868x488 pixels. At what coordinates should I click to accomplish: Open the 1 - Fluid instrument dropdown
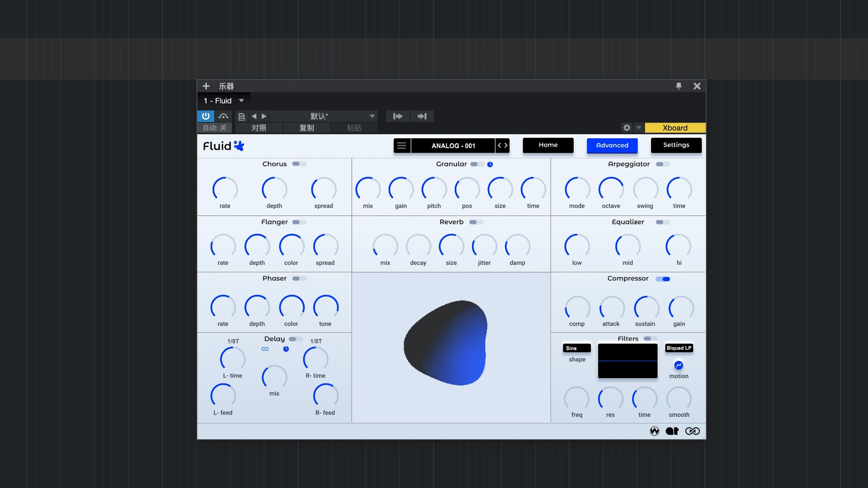(x=224, y=101)
